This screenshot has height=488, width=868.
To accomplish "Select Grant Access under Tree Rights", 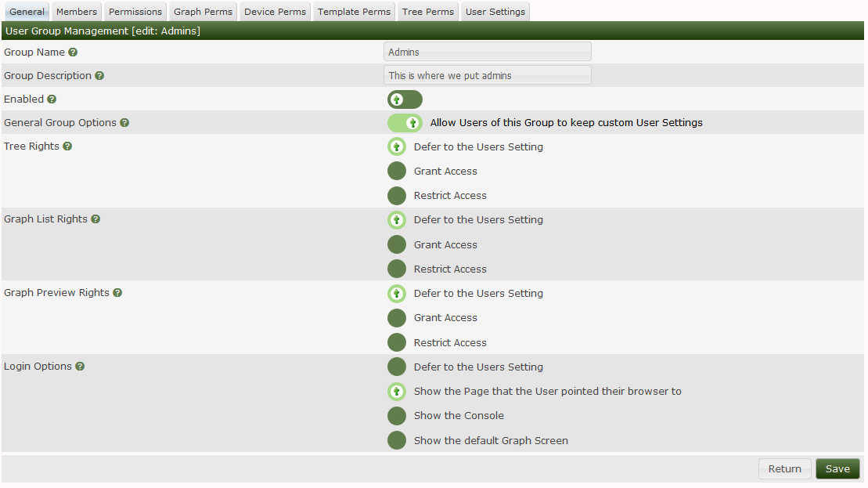I will pos(397,171).
